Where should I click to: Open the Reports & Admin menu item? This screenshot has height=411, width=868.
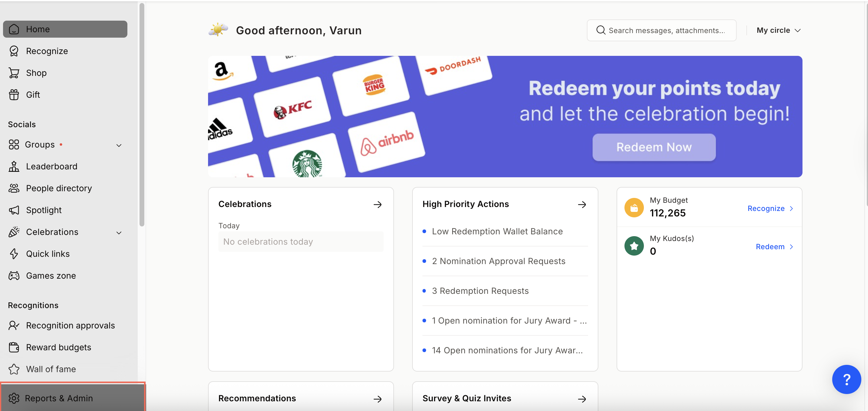point(73,399)
